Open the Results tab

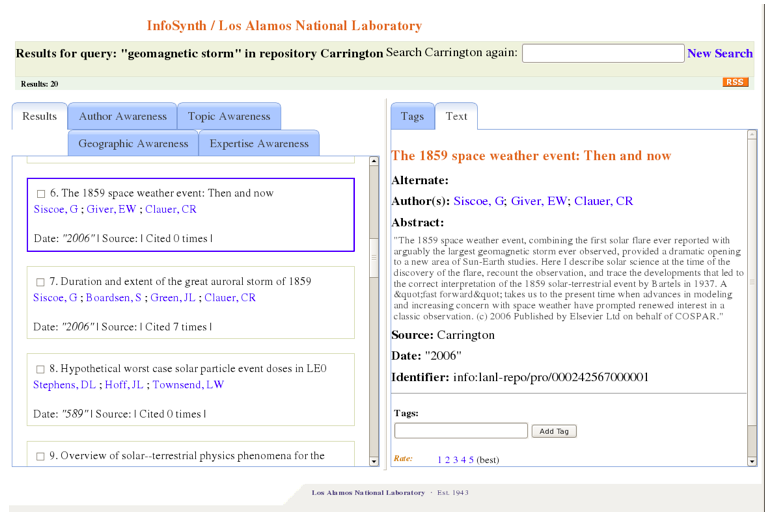[39, 116]
